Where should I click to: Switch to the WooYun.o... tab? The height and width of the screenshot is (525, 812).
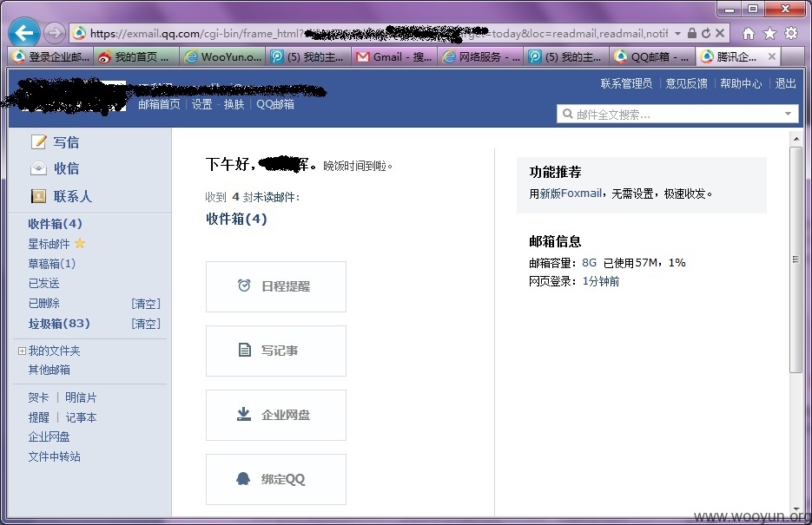pos(222,56)
